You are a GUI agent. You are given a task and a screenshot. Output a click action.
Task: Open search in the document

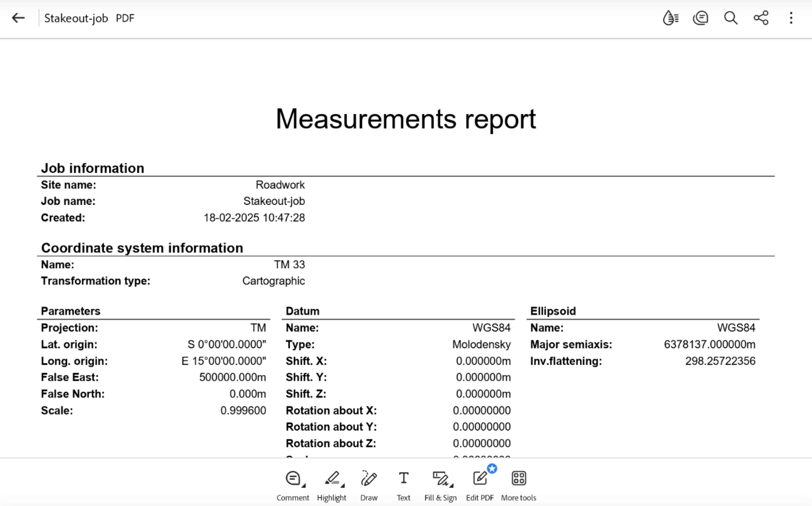tap(731, 18)
